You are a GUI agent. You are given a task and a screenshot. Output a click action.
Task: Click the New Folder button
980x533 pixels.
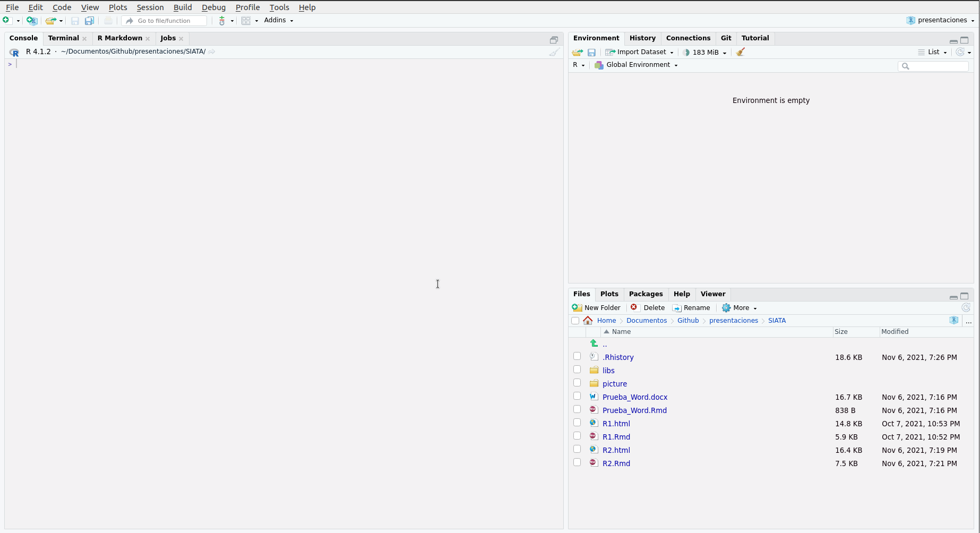596,308
